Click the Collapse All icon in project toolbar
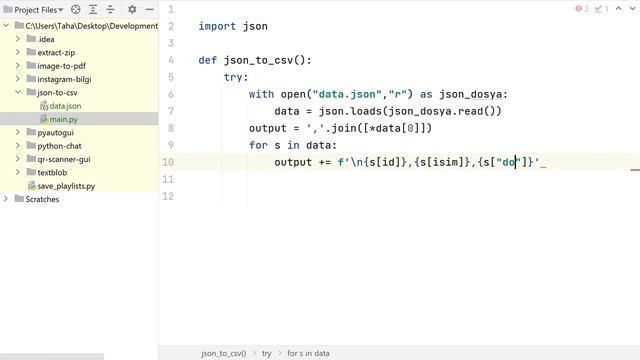Image resolution: width=640 pixels, height=360 pixels. [x=111, y=9]
